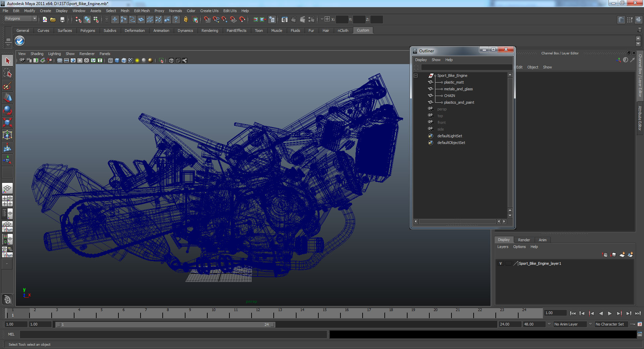Enable snap to points magnet icon

[225, 19]
